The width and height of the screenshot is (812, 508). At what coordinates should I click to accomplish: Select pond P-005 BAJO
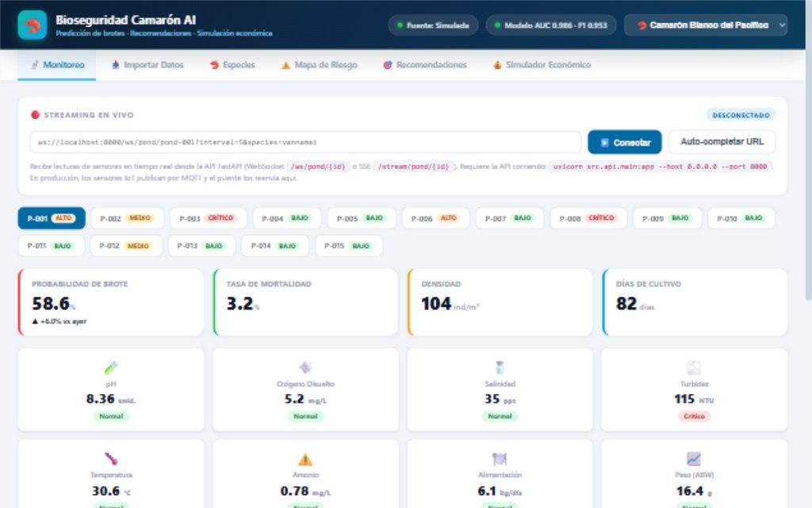pos(362,218)
